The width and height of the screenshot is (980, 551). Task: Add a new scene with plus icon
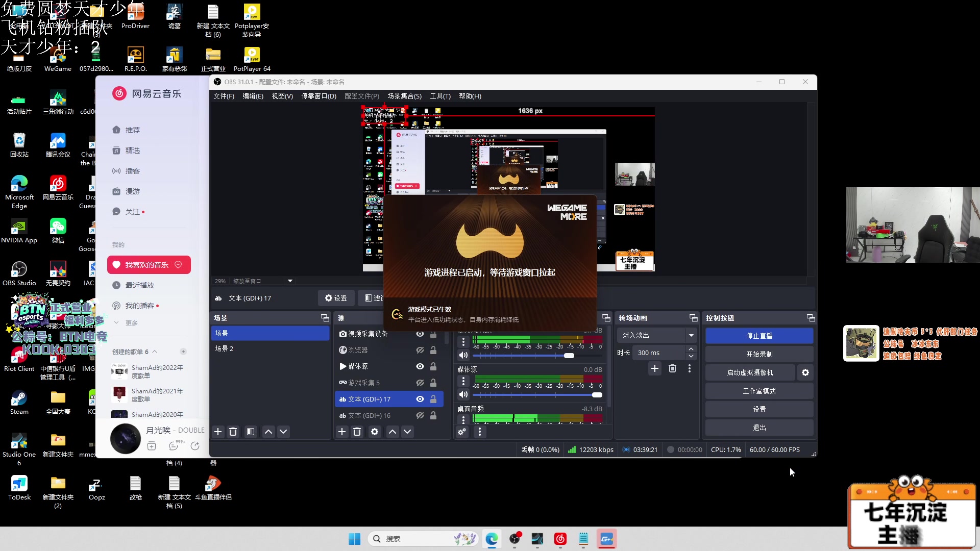click(x=218, y=432)
